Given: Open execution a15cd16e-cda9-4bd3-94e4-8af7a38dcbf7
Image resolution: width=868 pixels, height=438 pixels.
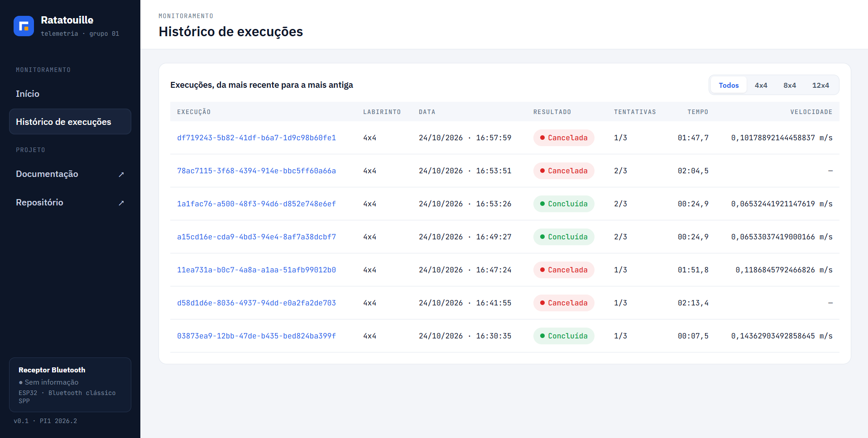Looking at the screenshot, I should 256,237.
